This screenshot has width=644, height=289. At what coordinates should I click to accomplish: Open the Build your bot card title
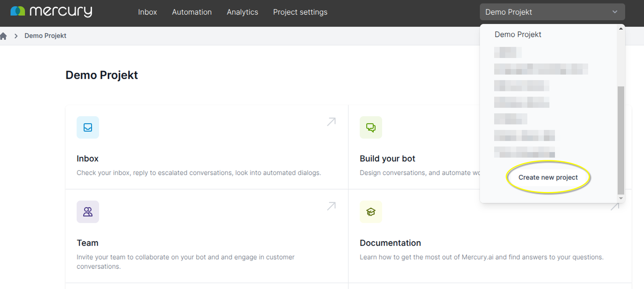[387, 158]
